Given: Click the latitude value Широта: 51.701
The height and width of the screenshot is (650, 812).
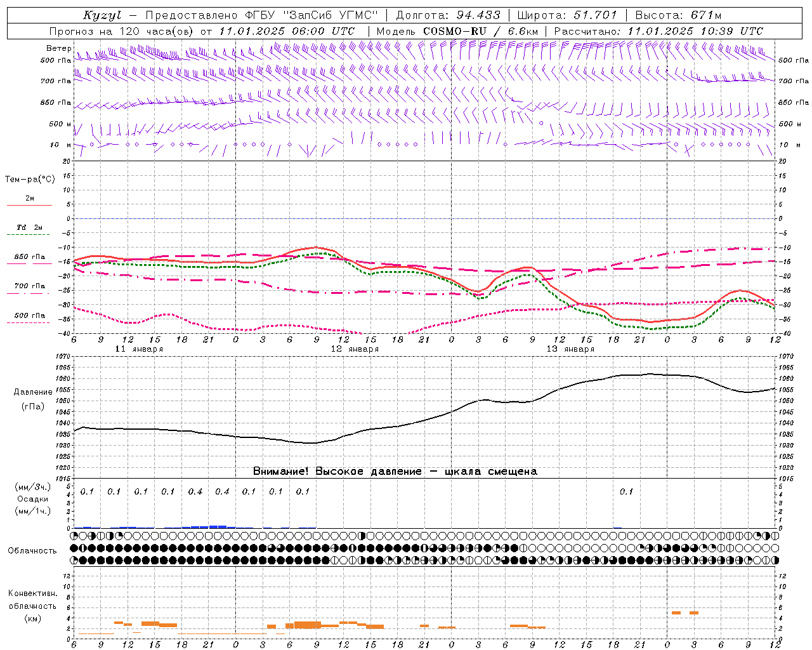Looking at the screenshot, I should coord(567,15).
